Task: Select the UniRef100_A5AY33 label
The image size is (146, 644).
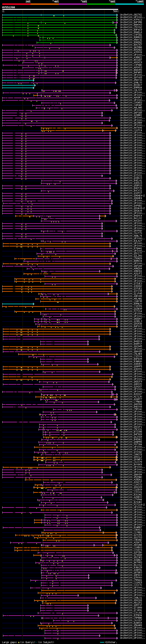Action: (x=131, y=80)
